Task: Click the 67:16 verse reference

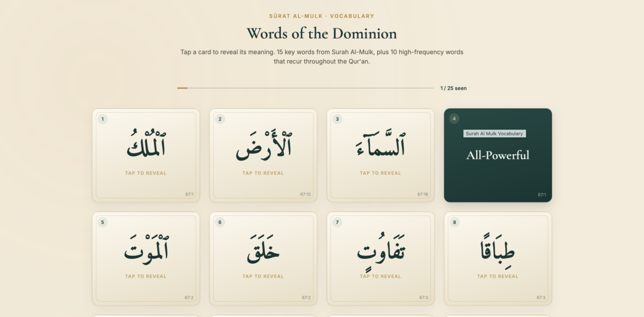Action: pos(423,194)
